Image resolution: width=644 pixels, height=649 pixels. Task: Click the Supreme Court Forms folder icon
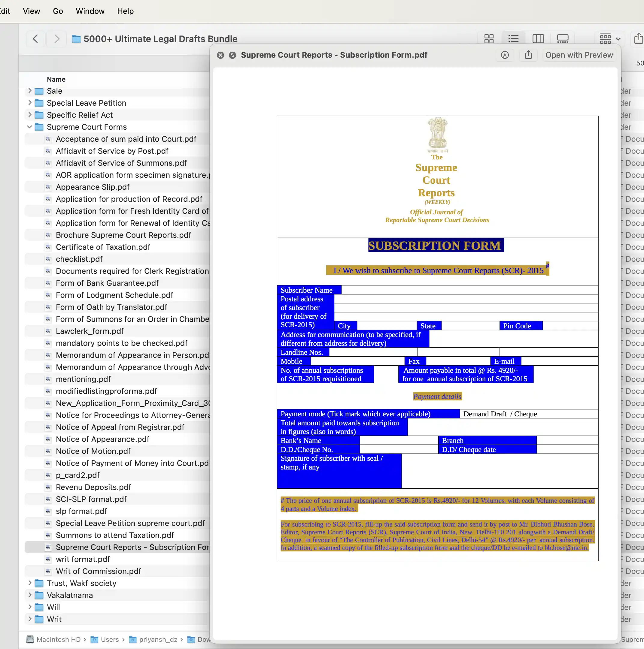click(39, 127)
